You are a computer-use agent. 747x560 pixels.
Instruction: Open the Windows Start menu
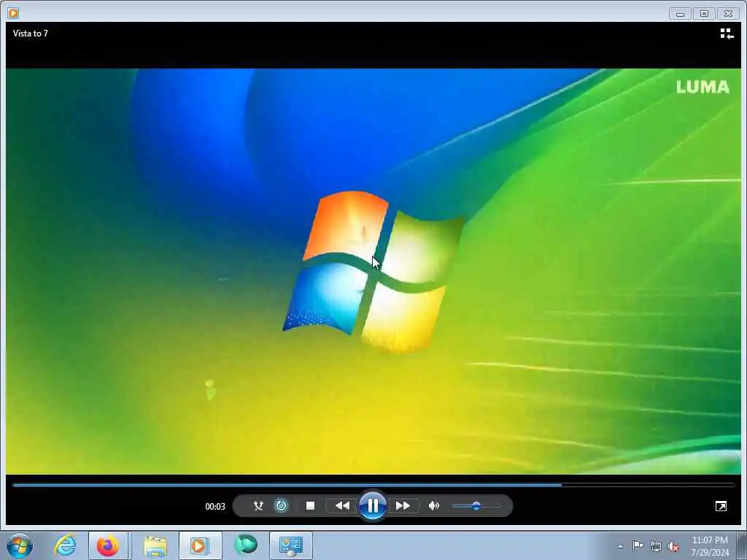click(x=20, y=545)
